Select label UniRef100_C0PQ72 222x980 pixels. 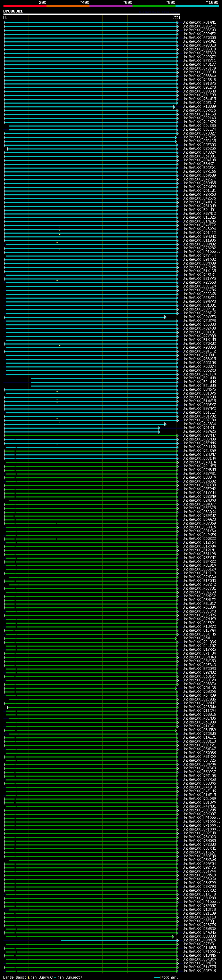[x=199, y=57]
